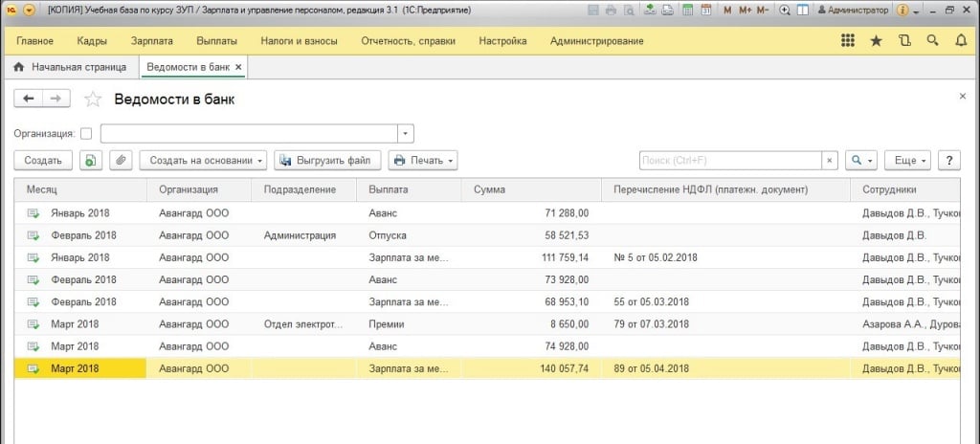This screenshot has width=980, height=444.
Task: Click the Поиск search input field
Action: (x=729, y=161)
